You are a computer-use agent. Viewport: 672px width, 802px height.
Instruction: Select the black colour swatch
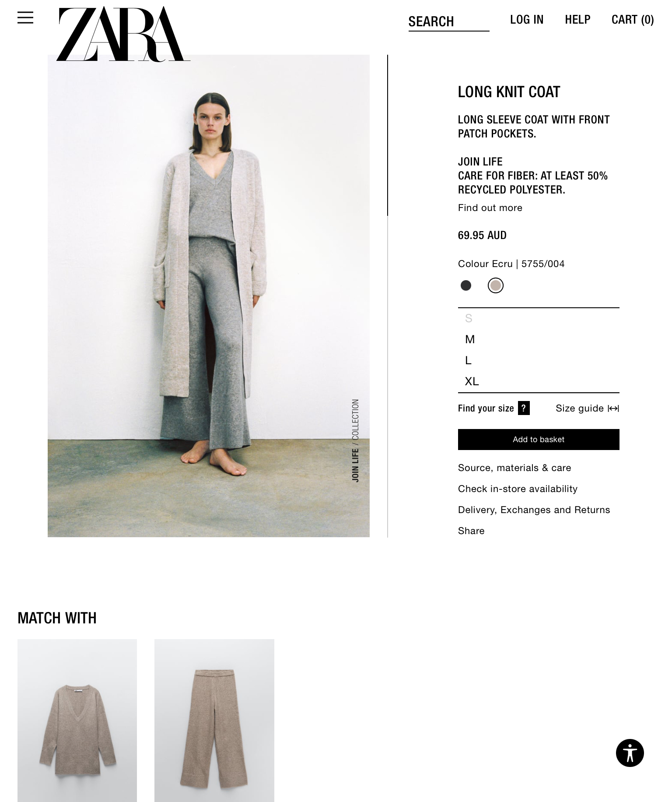(466, 285)
